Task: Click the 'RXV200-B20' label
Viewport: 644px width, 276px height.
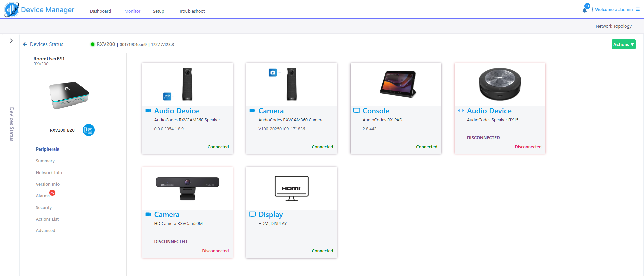Action: click(62, 130)
